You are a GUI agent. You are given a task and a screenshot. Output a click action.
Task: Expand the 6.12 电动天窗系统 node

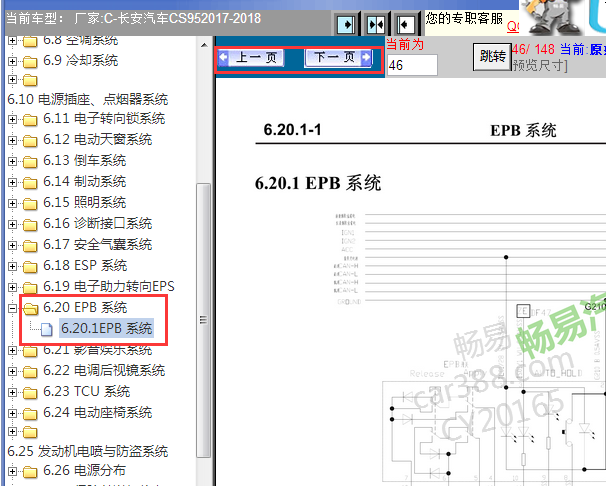tap(12, 140)
